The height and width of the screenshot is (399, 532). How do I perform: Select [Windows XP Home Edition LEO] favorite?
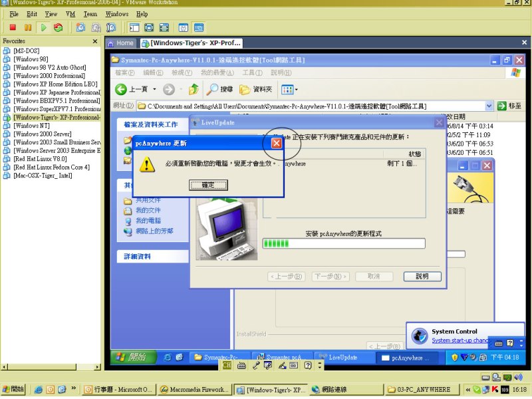tap(55, 84)
